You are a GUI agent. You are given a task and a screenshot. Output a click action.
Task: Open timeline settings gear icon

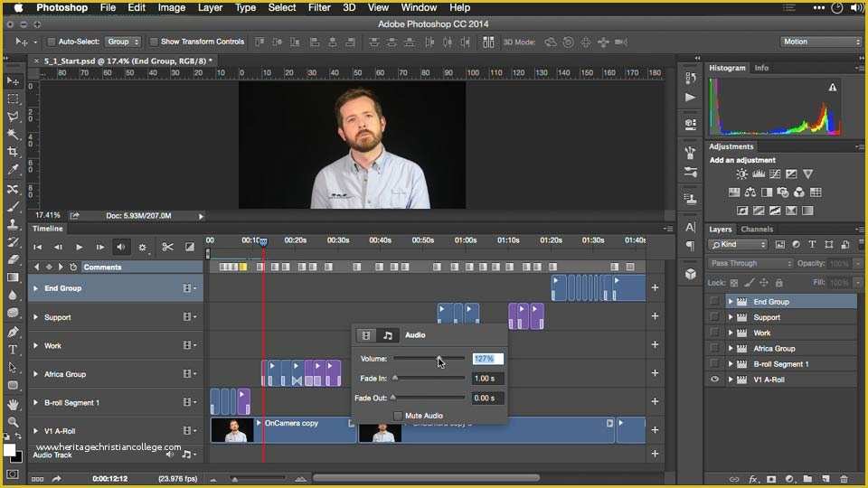click(x=142, y=247)
